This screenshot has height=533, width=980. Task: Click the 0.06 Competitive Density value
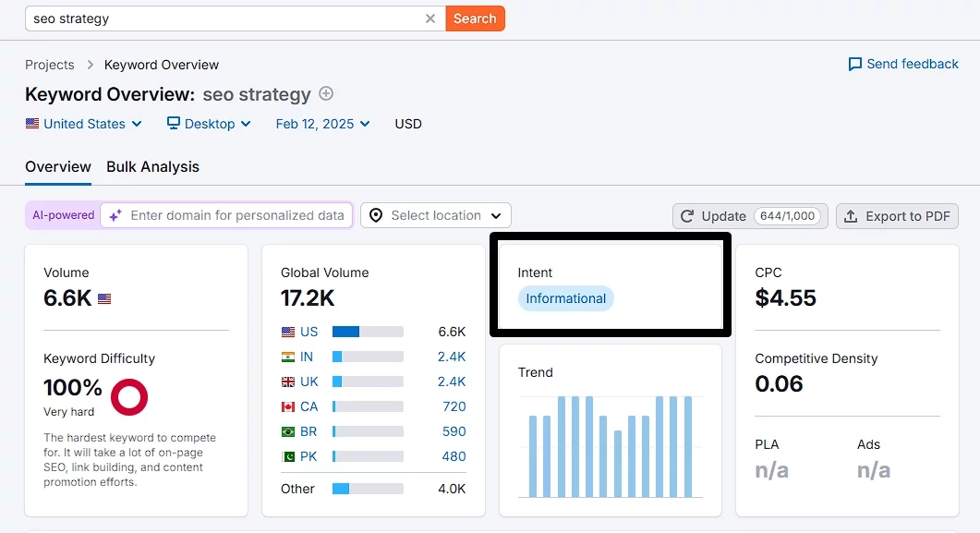tap(779, 383)
